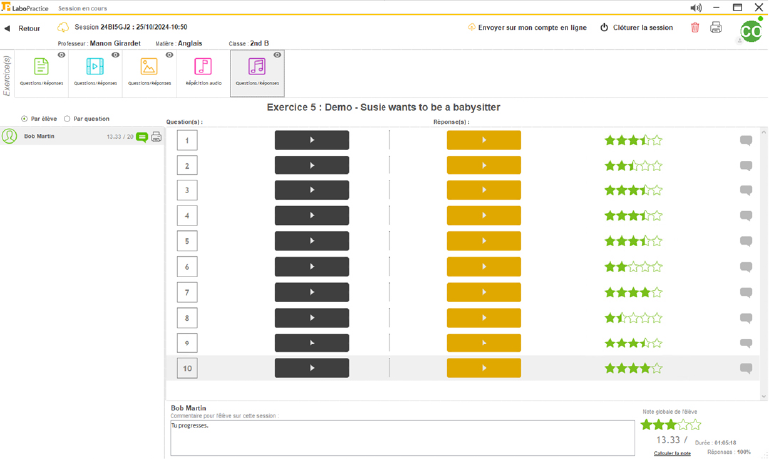Open comment bubble for question 5
This screenshot has height=459, width=769.
coord(746,241)
